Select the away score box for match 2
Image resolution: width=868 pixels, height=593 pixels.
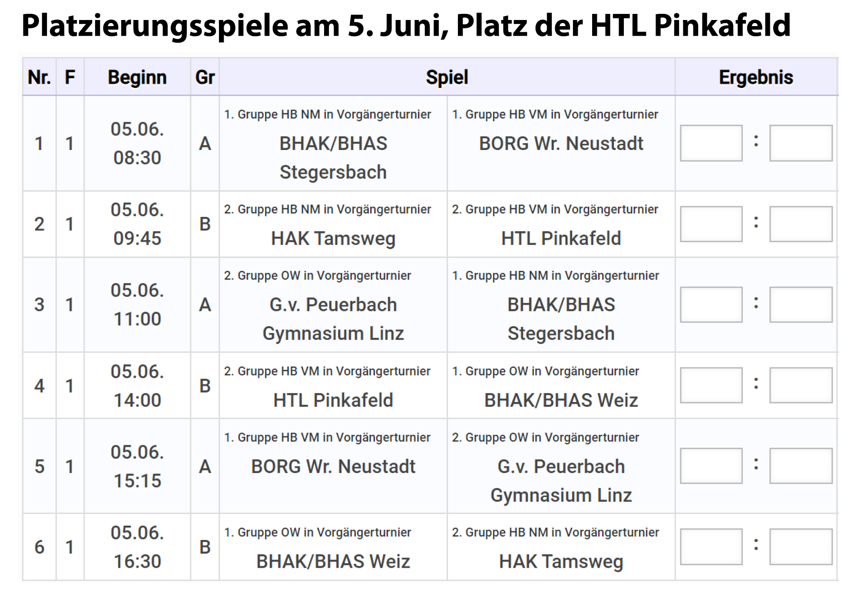pyautogui.click(x=800, y=224)
